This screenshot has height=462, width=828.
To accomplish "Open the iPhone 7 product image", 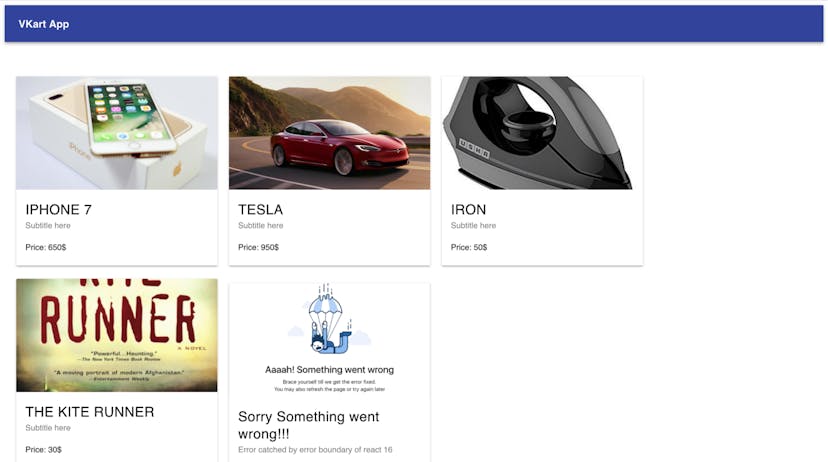I will (x=117, y=133).
